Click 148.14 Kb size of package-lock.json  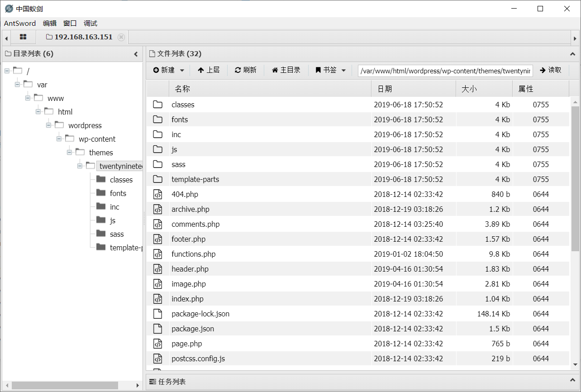coord(493,314)
